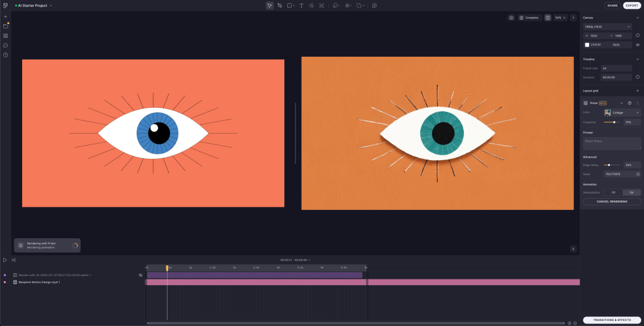Toggle canvas background color visibility eye
Viewport: 644px width, 326px height.
pyautogui.click(x=637, y=45)
